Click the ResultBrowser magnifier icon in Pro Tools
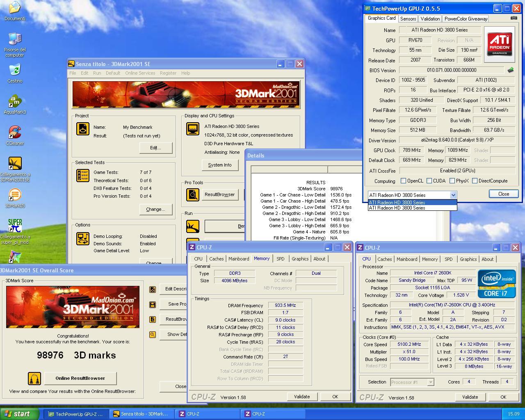 [193, 194]
